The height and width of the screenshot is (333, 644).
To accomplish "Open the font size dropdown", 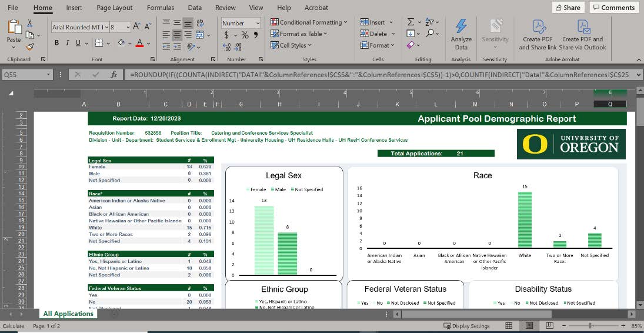I will (128, 27).
